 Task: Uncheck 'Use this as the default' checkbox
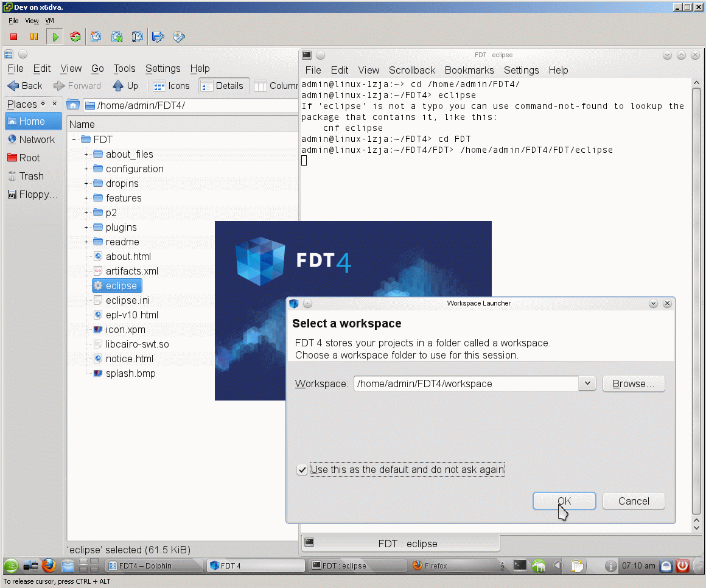click(x=302, y=469)
